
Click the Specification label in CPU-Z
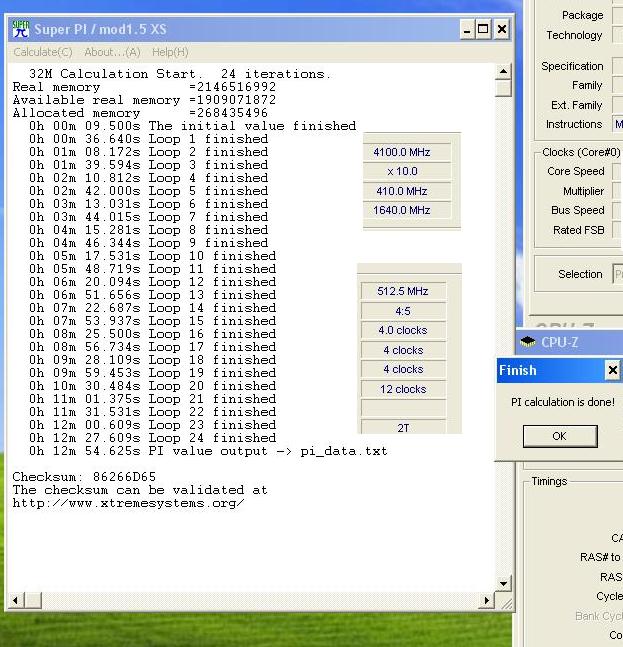(x=572, y=66)
